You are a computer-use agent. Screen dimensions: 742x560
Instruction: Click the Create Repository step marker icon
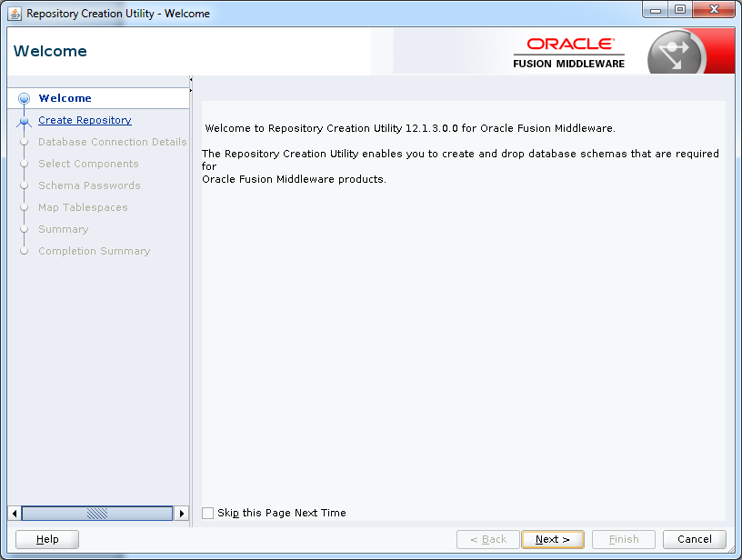point(25,121)
